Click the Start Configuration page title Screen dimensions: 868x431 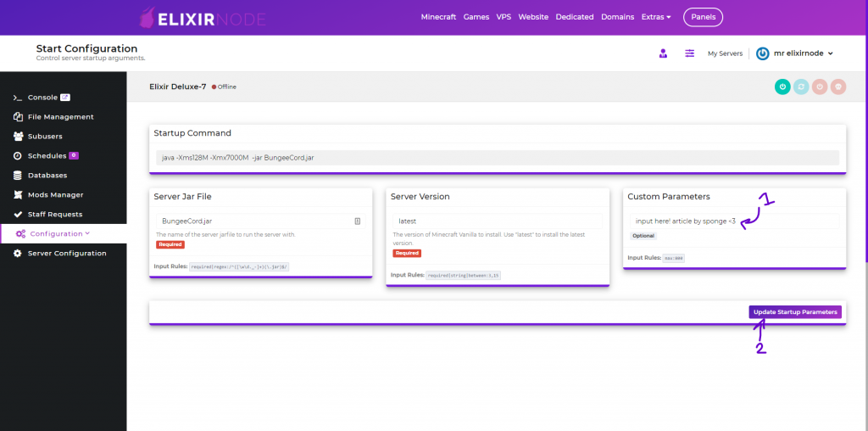pos(87,48)
